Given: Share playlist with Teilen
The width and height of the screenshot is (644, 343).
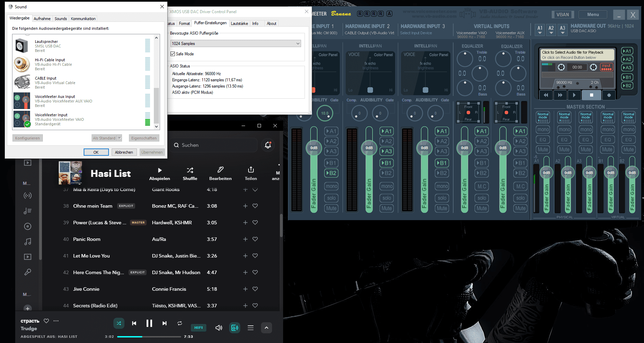Looking at the screenshot, I should (251, 174).
